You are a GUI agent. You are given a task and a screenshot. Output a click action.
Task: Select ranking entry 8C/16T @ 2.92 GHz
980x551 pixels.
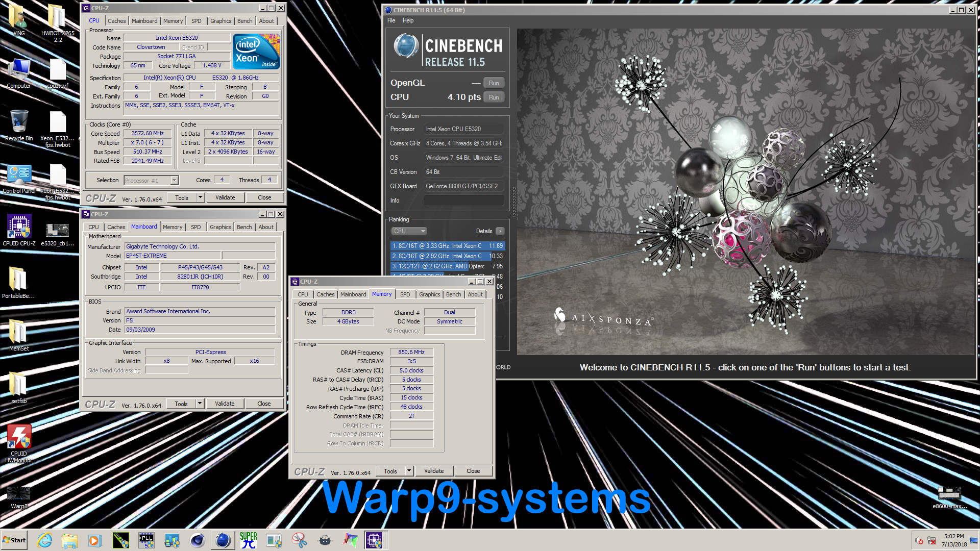click(448, 256)
